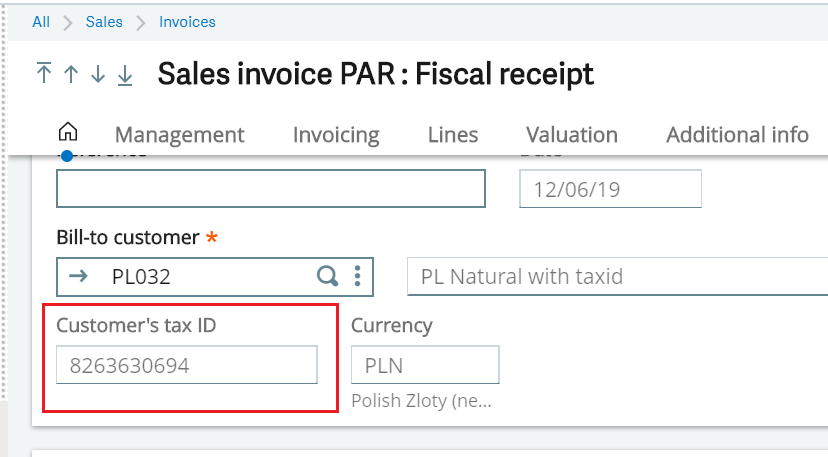This screenshot has height=457, width=828.
Task: Click the Currency field showing PLN
Action: click(x=425, y=365)
